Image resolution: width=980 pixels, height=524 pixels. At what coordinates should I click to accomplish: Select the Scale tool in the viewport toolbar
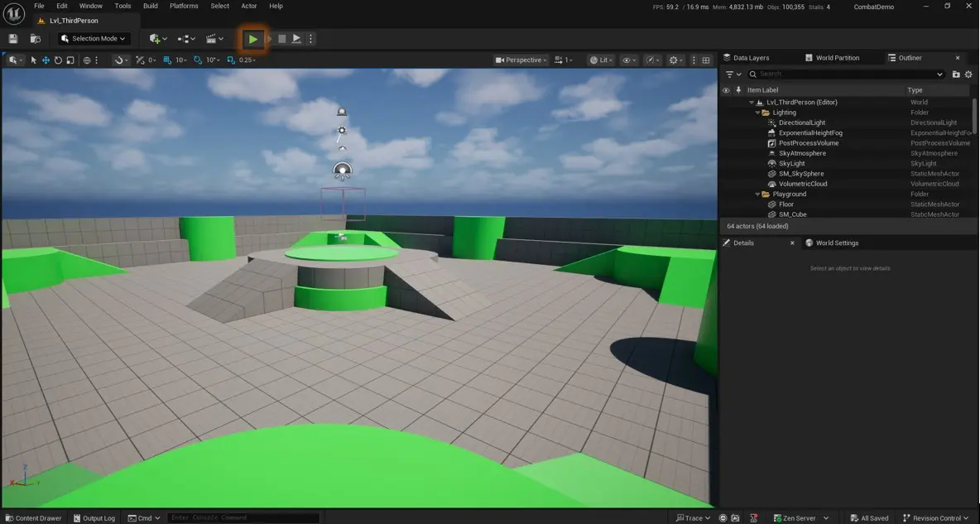point(70,60)
